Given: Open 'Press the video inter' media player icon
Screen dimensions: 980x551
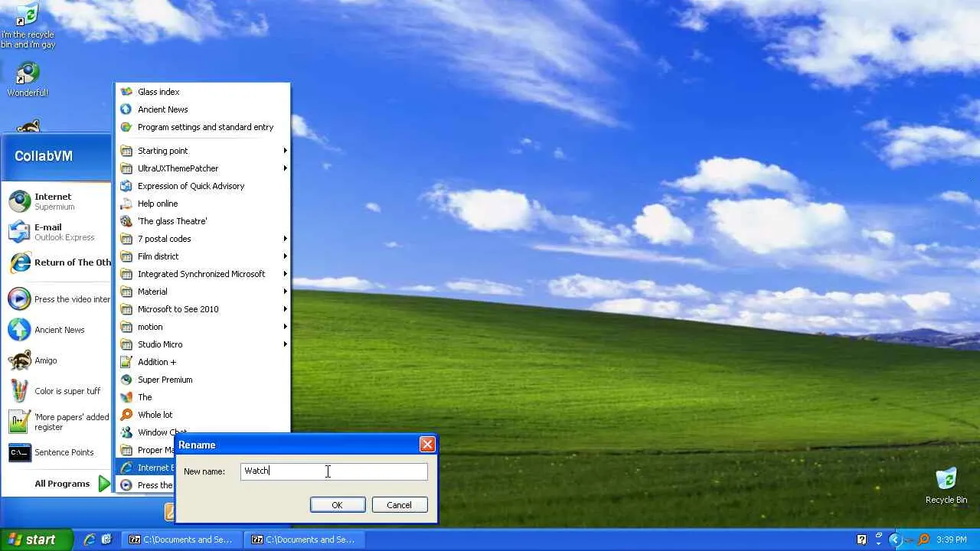Looking at the screenshot, I should (19, 299).
